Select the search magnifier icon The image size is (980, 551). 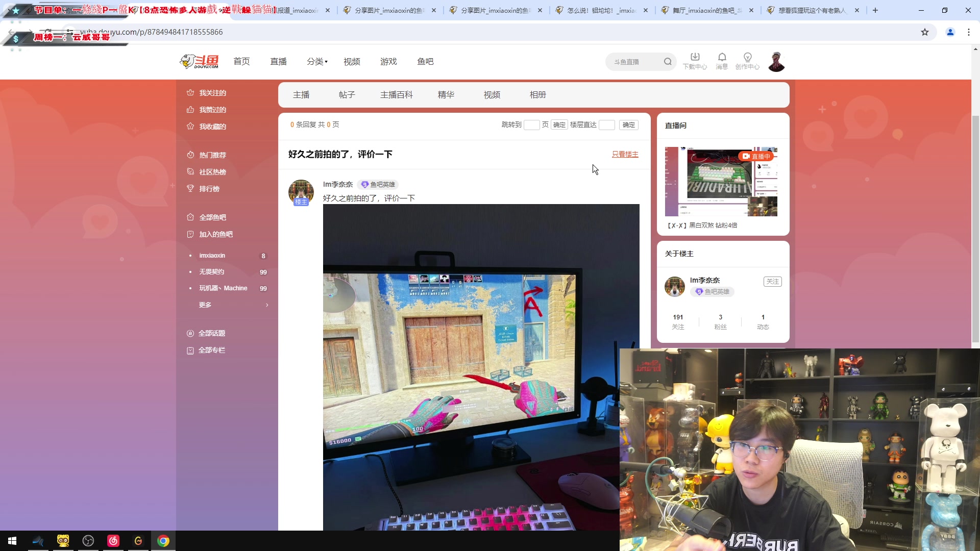[x=668, y=61]
